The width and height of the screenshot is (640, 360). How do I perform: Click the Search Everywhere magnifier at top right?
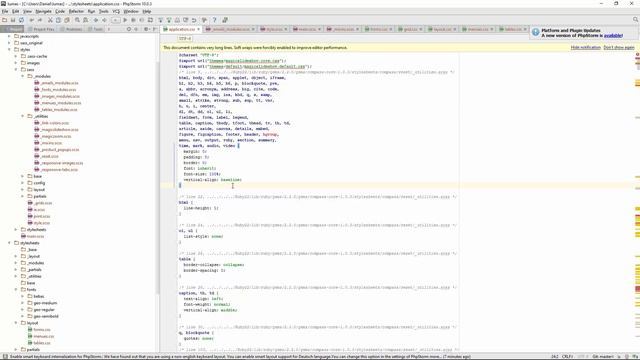[x=636, y=20]
